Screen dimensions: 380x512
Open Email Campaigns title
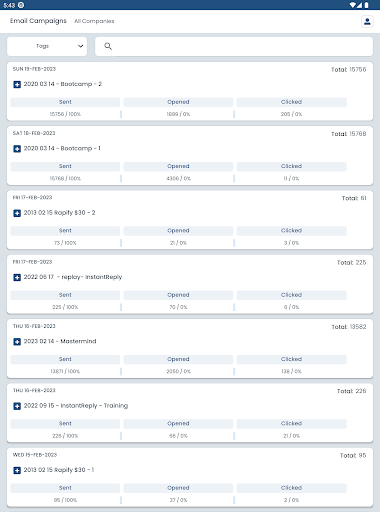(38, 21)
